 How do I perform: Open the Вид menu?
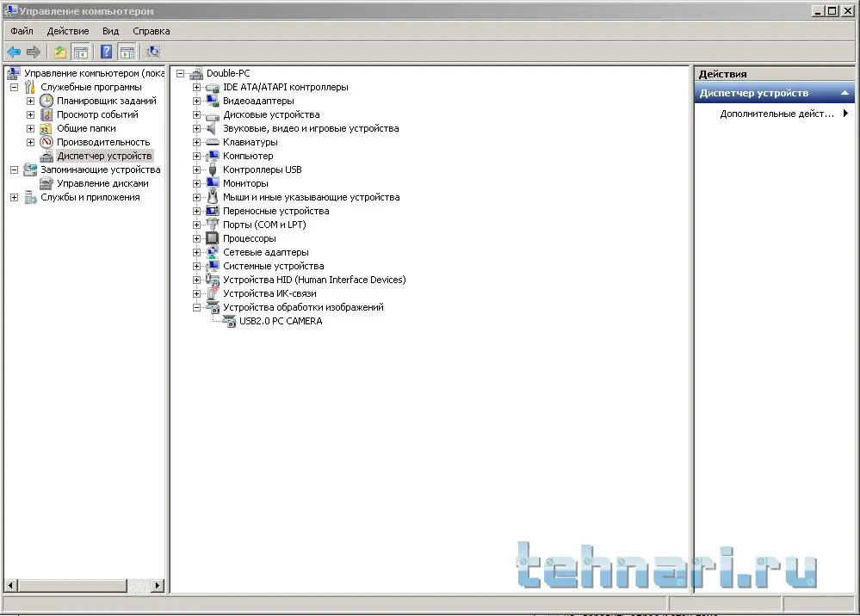coord(110,31)
